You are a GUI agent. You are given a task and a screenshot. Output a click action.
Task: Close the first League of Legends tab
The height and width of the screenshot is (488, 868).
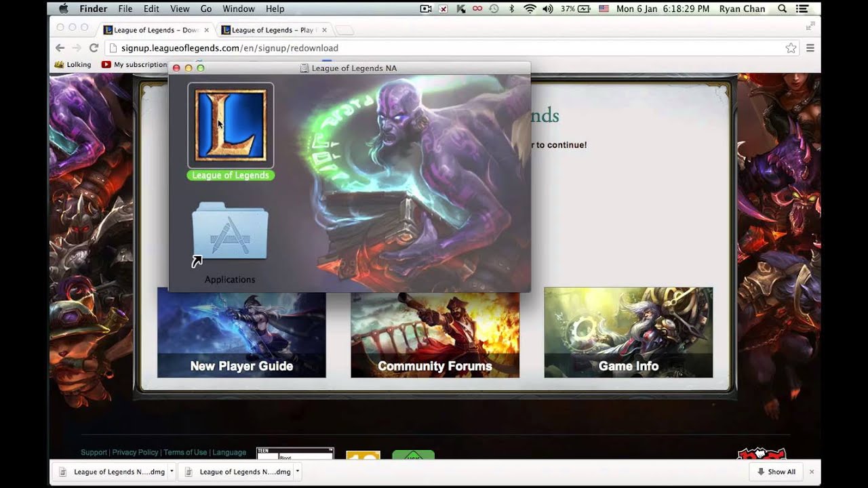207,30
